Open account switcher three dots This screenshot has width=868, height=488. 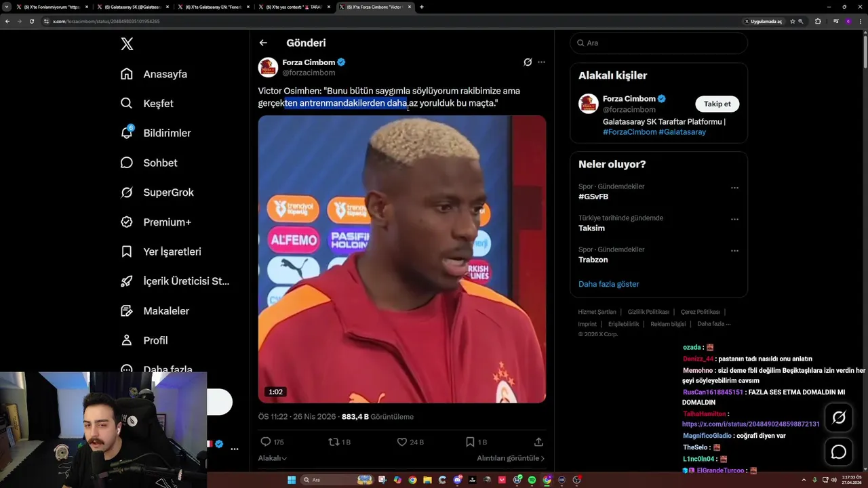(234, 449)
